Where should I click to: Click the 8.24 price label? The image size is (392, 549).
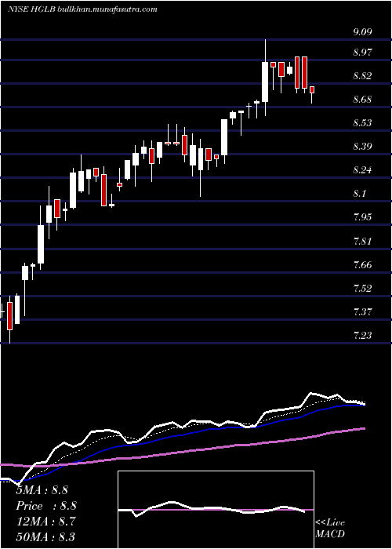pyautogui.click(x=362, y=170)
